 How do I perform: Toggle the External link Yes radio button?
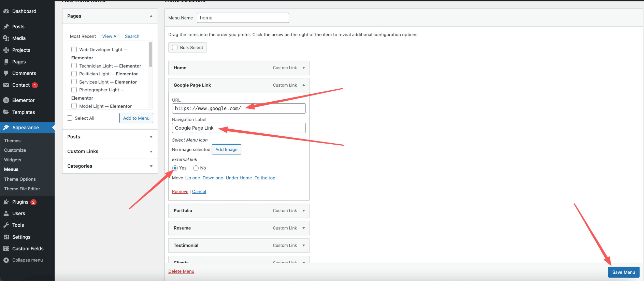click(175, 168)
